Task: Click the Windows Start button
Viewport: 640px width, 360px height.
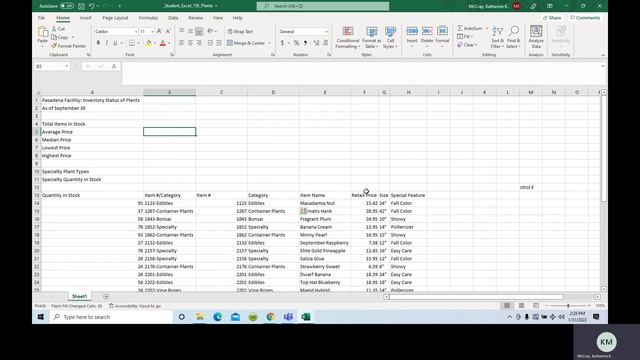Action: coord(41,317)
